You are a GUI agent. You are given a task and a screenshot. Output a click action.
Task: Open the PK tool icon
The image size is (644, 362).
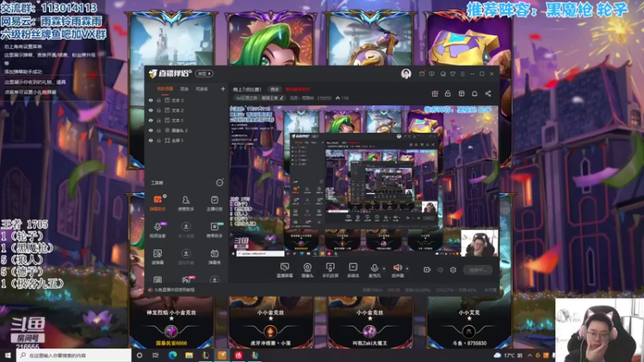pos(186,280)
